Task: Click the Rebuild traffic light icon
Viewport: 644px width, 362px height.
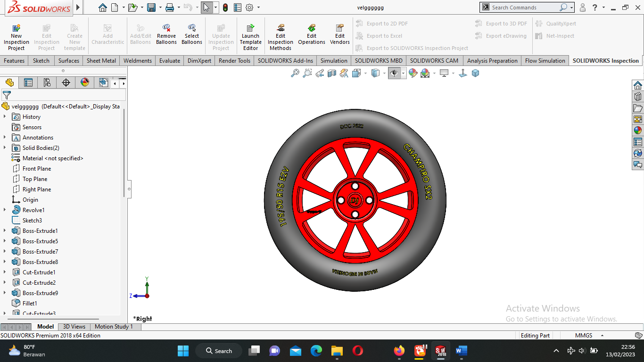Action: click(225, 8)
